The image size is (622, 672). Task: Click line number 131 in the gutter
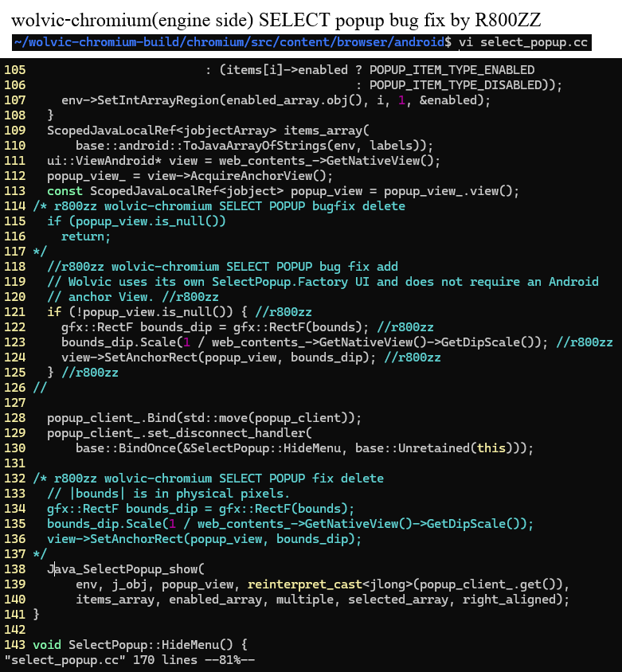[15, 463]
